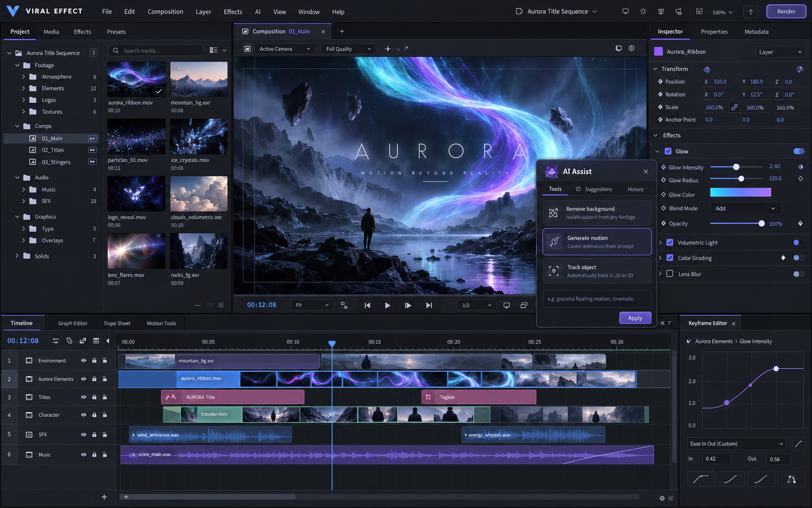The height and width of the screenshot is (508, 812).
Task: Switch off the Glow effect toggle
Action: tap(799, 151)
